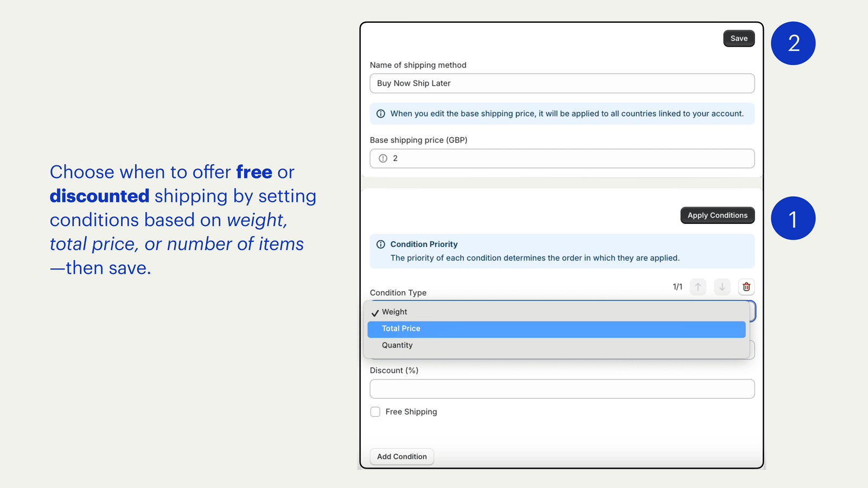Click the Condition Priority info icon
The width and height of the screenshot is (868, 488).
point(381,245)
